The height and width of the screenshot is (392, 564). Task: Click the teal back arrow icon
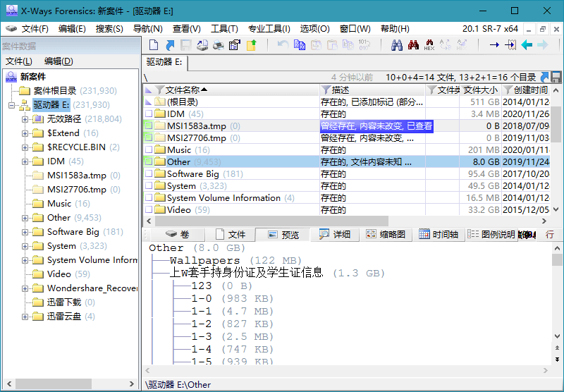[x=527, y=45]
